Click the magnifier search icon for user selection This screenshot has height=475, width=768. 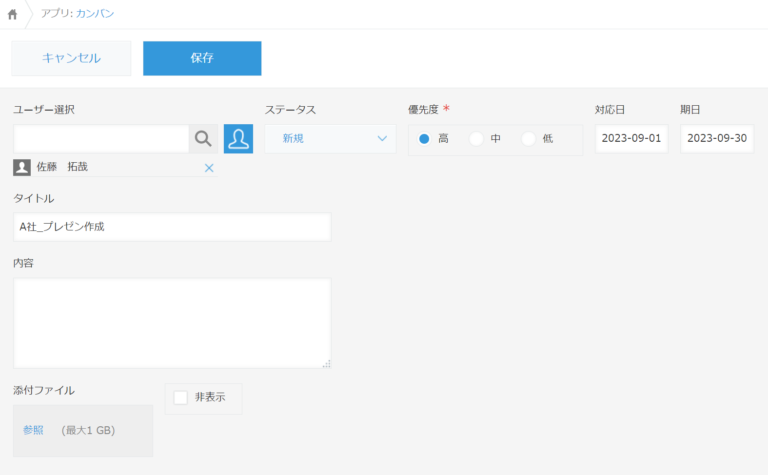point(203,139)
